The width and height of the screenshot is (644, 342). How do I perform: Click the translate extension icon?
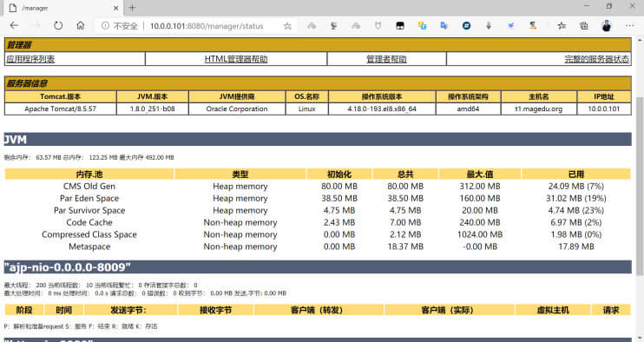444,25
